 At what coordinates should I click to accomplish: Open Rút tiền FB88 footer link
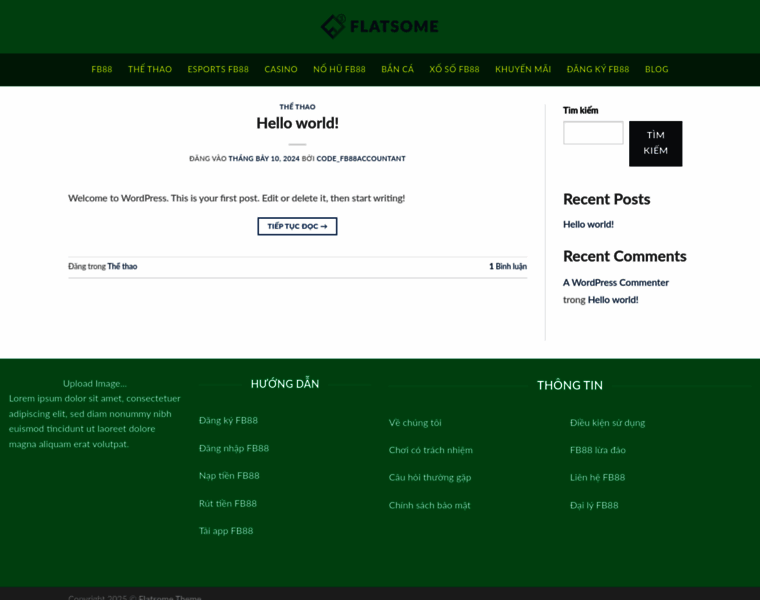click(228, 504)
